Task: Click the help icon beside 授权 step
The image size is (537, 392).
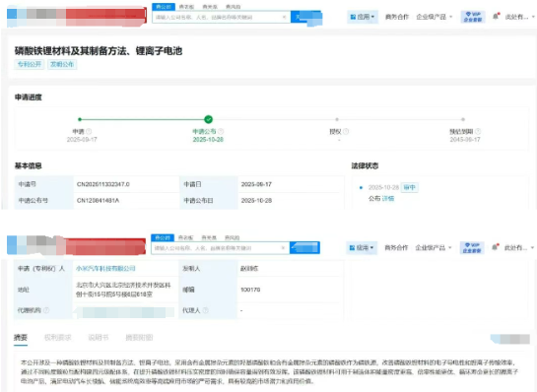Action: (346, 131)
